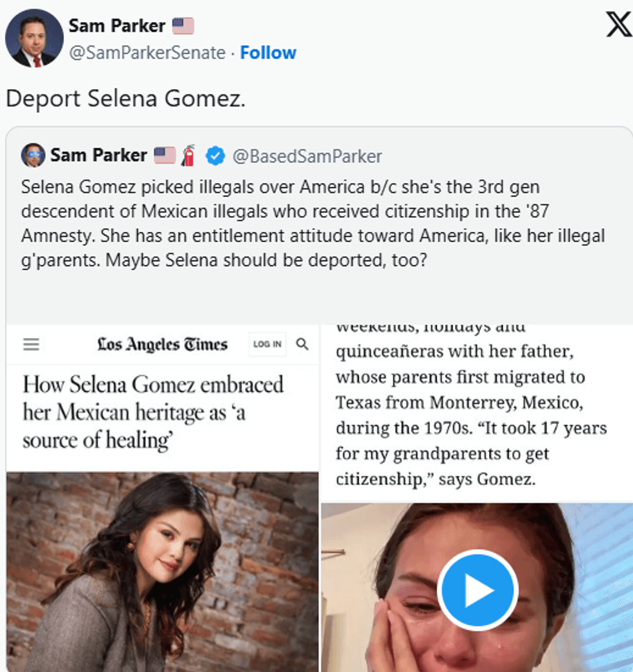
Task: Open Sam Parker's profile avatar at top
Action: point(34,38)
